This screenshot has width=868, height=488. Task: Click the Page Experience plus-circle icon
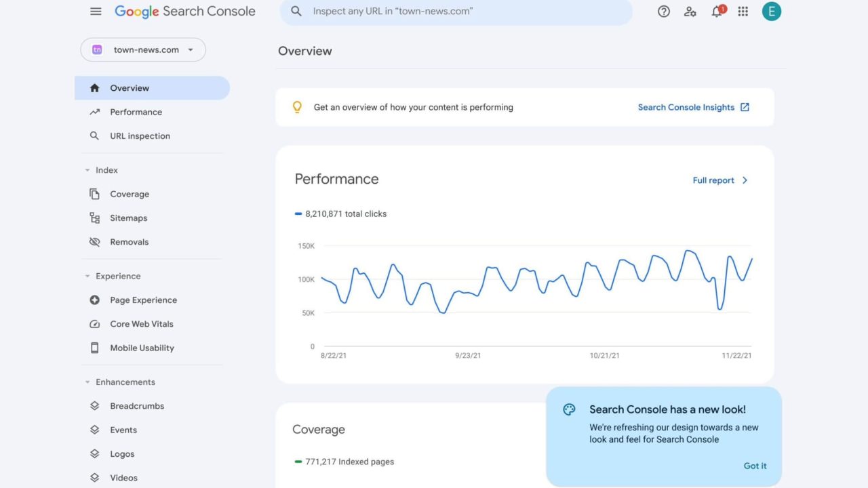pos(95,300)
